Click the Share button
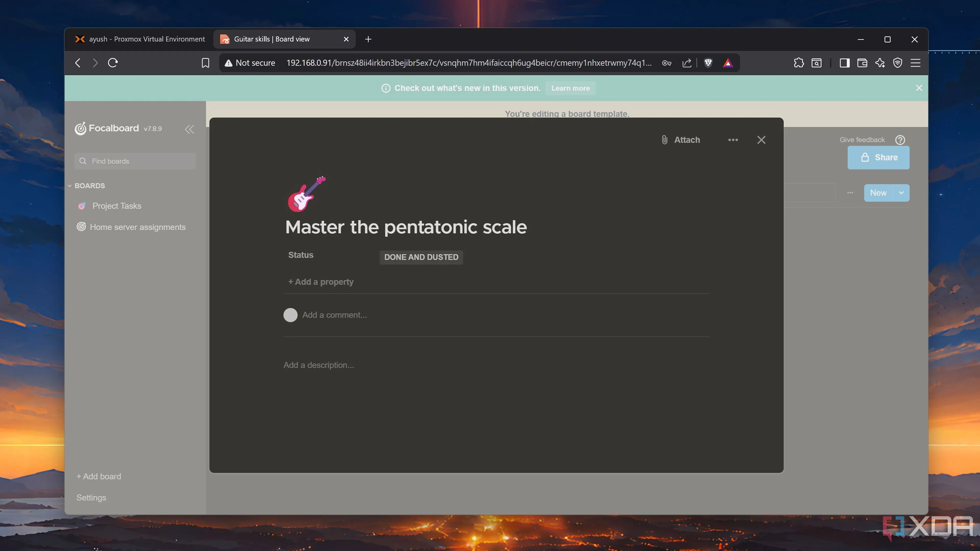This screenshot has height=551, width=980. 878,157
